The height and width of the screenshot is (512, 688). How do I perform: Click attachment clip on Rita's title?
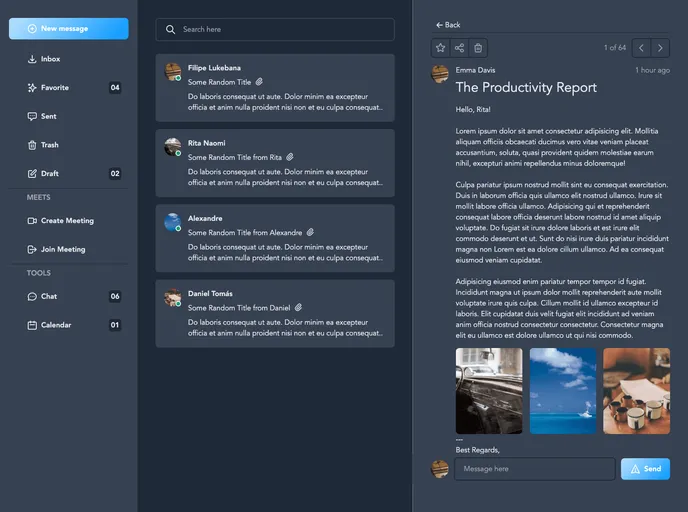tap(290, 157)
